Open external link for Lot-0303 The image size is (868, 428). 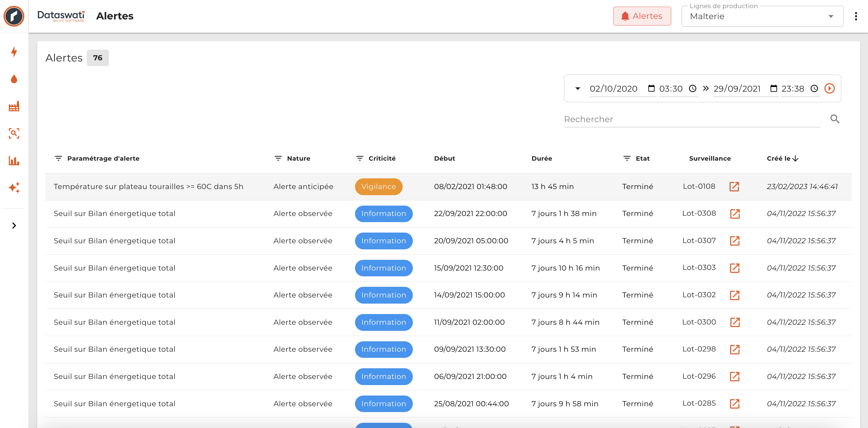pos(734,268)
